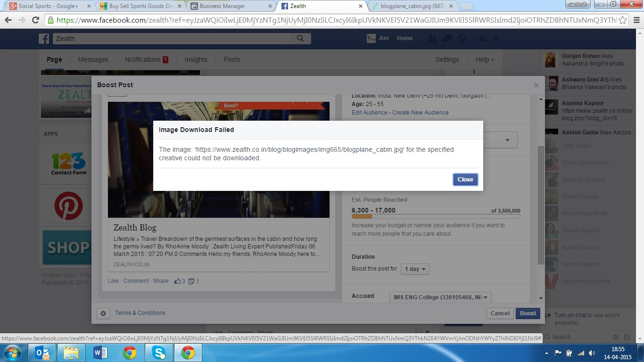Click the browser back arrow
Viewport: 644px width, 362px height.
[8, 20]
